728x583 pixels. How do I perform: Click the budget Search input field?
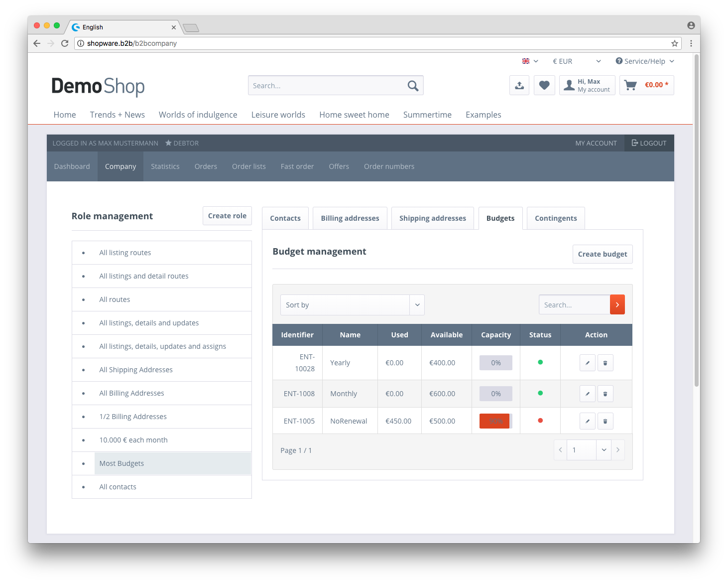coord(574,304)
